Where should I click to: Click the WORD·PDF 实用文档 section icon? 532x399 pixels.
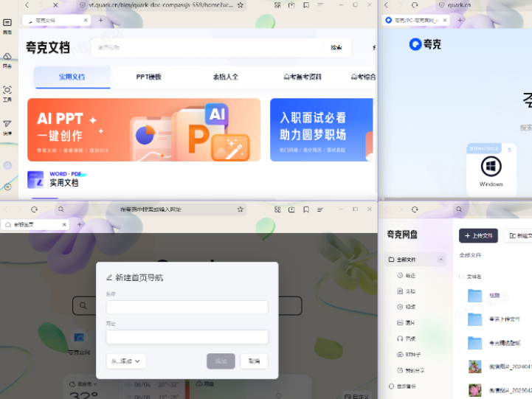[x=35, y=179]
